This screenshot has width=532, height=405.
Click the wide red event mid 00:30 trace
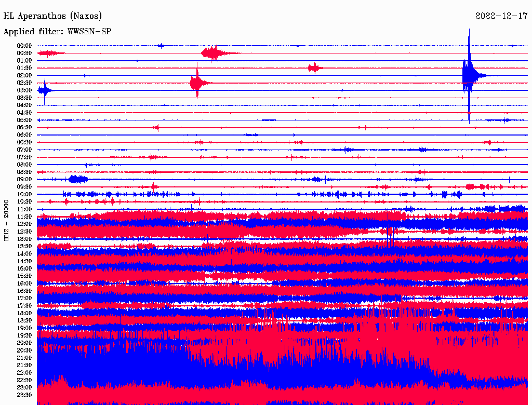coord(214,53)
